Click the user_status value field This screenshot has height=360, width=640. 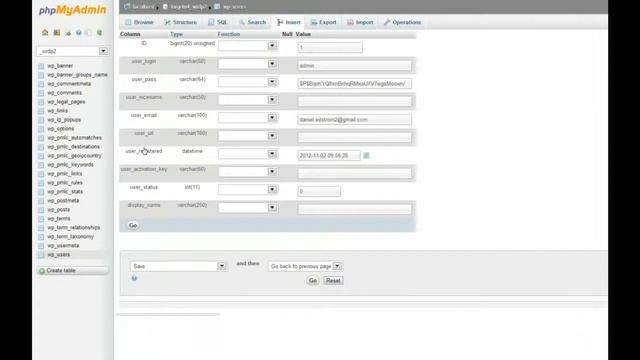pos(319,191)
